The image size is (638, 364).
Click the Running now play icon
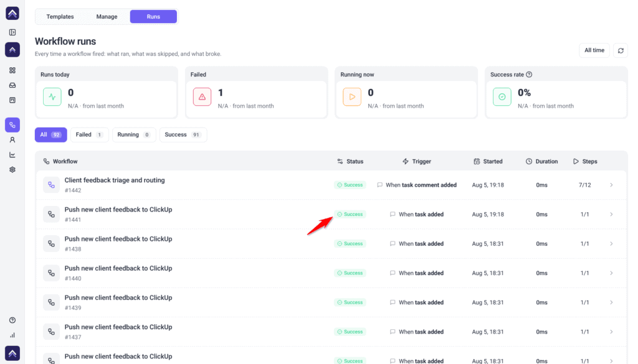[x=352, y=96]
